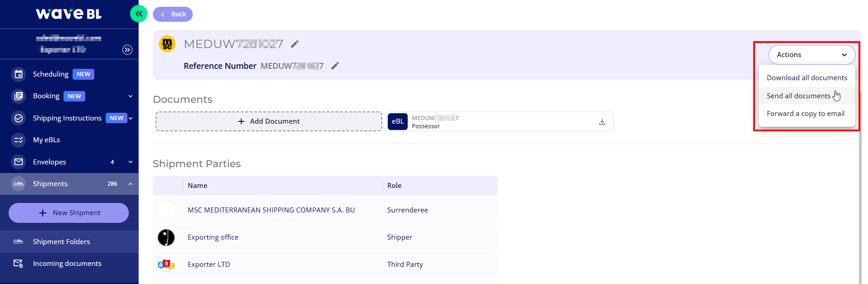The width and height of the screenshot is (868, 284).
Task: Collapse sidebar with double-chevron button
Action: point(139,14)
